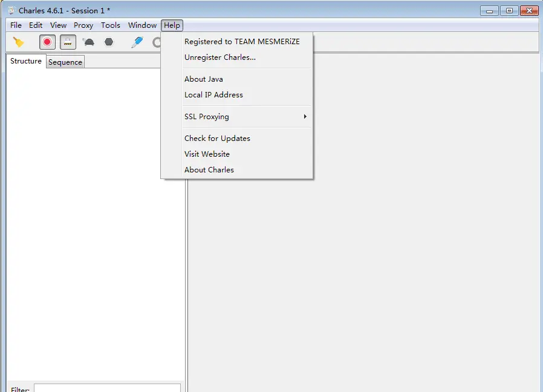Open the View menu
This screenshot has height=392, width=543.
tap(58, 25)
